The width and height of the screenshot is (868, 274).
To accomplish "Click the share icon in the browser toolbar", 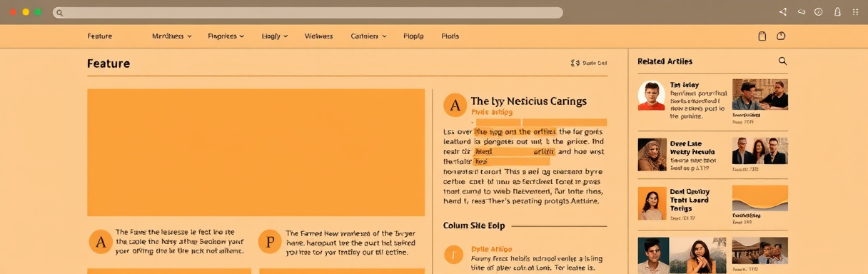I will [x=783, y=12].
